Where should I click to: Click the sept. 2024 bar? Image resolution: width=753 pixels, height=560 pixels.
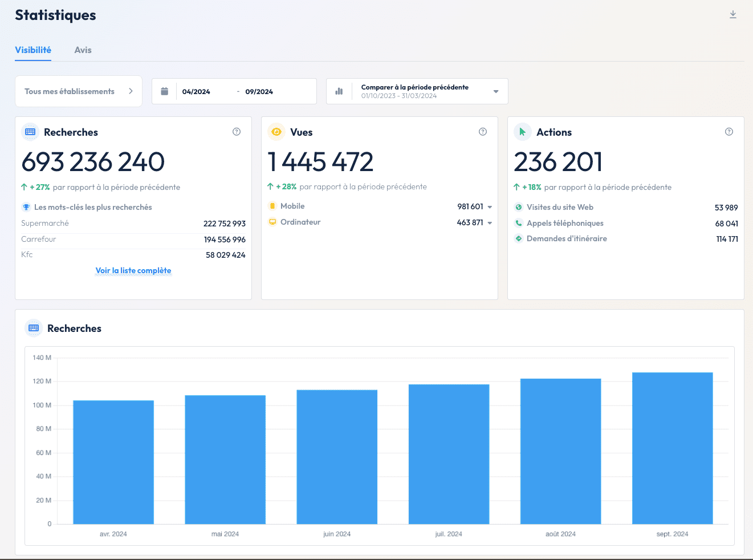[x=673, y=448]
